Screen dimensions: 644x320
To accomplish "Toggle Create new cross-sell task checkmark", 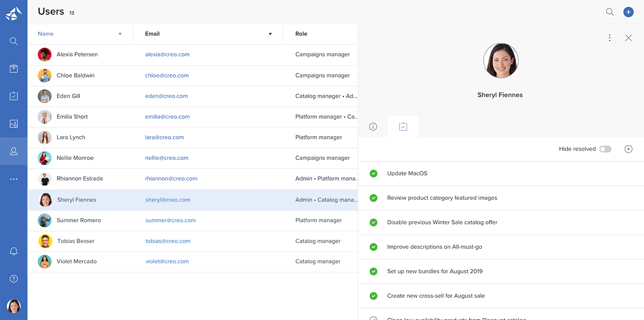I will point(374,296).
